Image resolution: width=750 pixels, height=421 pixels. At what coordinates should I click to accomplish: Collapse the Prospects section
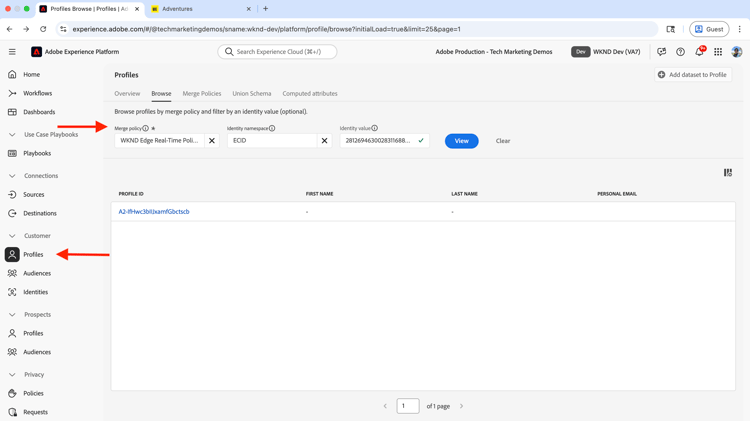coord(12,315)
